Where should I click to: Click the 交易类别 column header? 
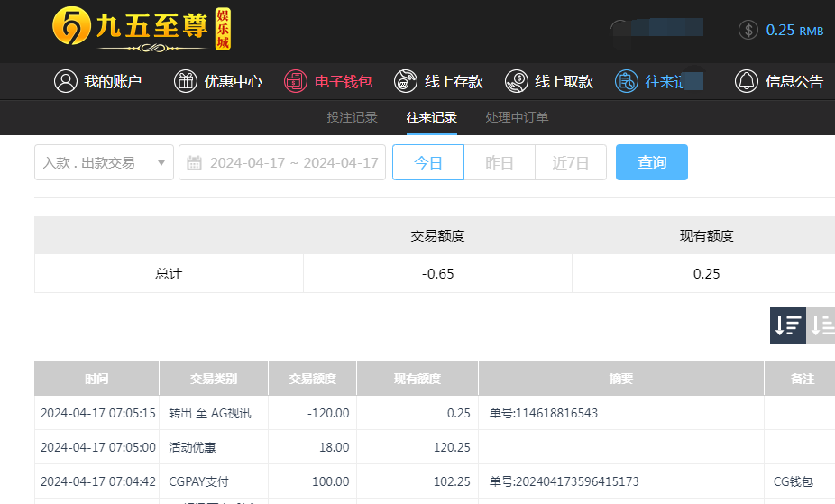click(214, 379)
